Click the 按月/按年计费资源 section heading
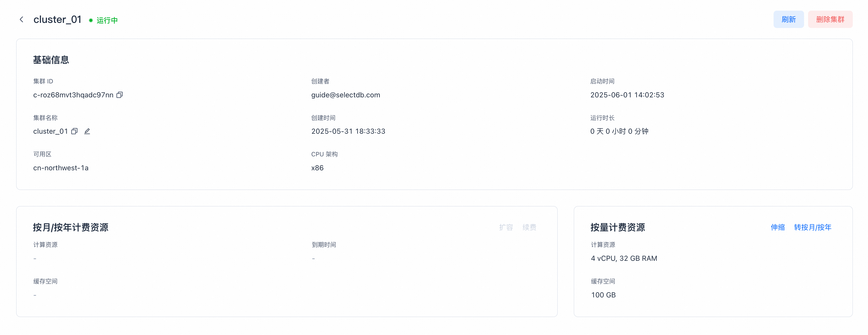 pyautogui.click(x=70, y=227)
